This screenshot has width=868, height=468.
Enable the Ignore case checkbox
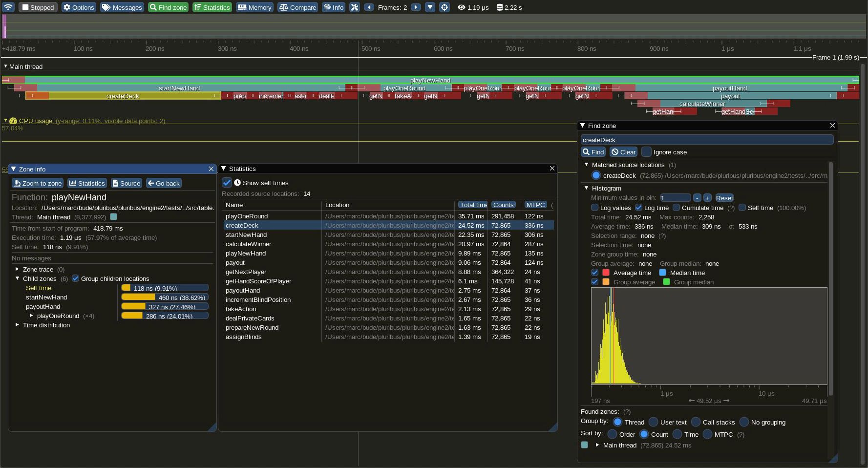(646, 152)
